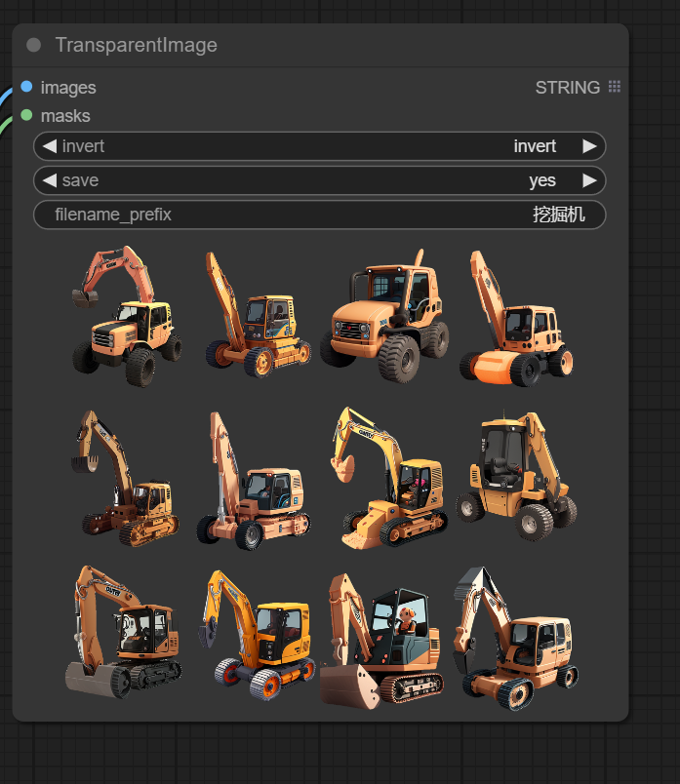This screenshot has width=680, height=784.
Task: Collapse node using the gray dot beside TransparentImage
Action: [x=33, y=45]
